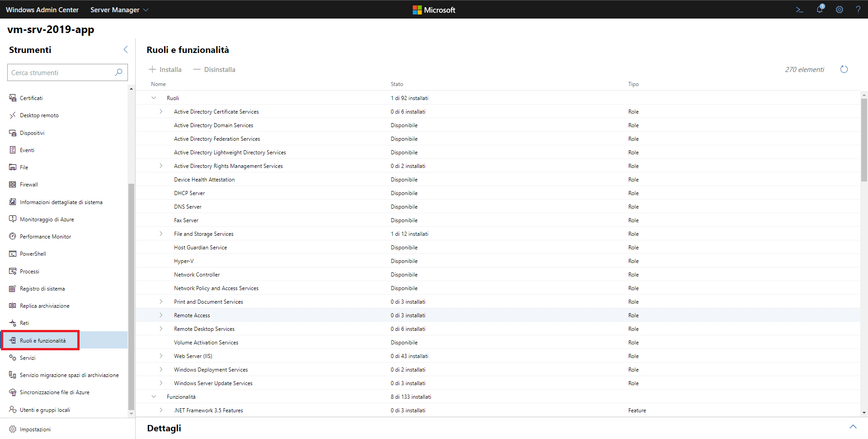868x439 pixels.
Task: Sort by the Tipo column header
Action: (x=633, y=84)
